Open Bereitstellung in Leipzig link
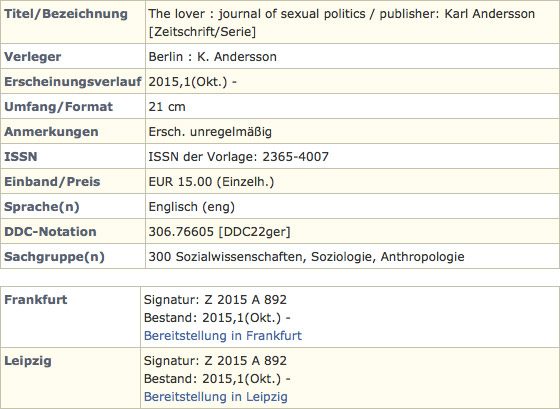 click(x=216, y=396)
